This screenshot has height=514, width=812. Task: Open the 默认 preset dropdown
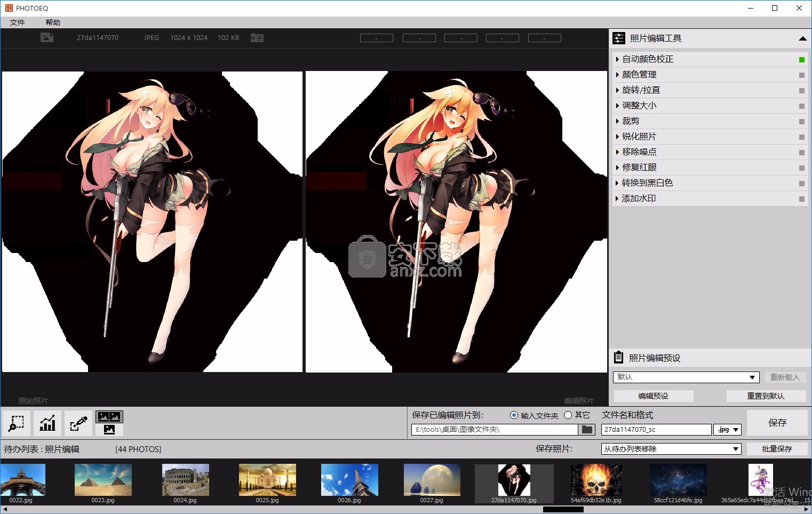click(x=686, y=377)
